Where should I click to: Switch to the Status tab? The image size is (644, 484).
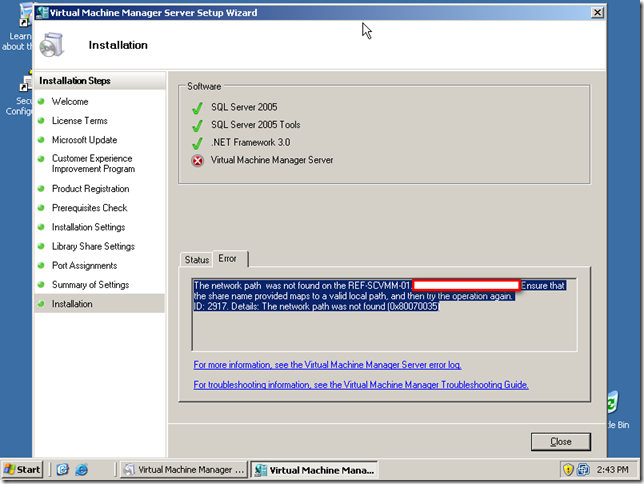tap(197, 260)
